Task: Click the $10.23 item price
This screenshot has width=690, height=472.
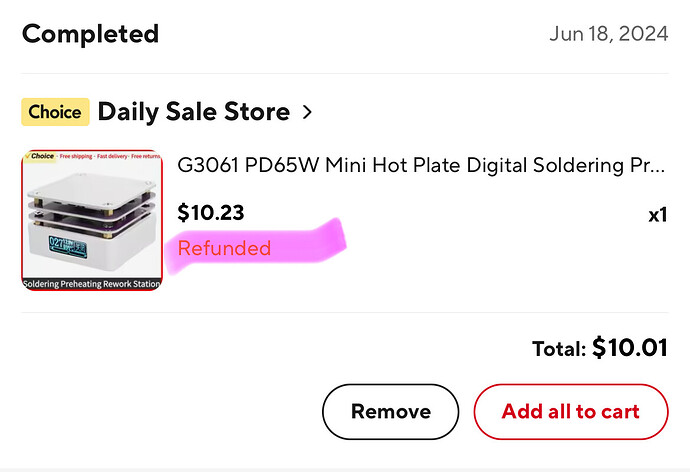Action: 210,213
